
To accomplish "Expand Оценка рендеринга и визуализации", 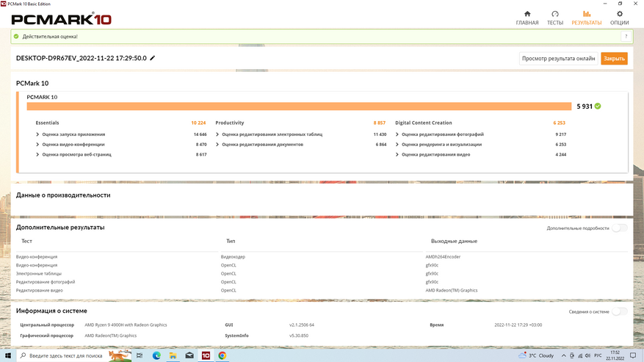I will 397,145.
